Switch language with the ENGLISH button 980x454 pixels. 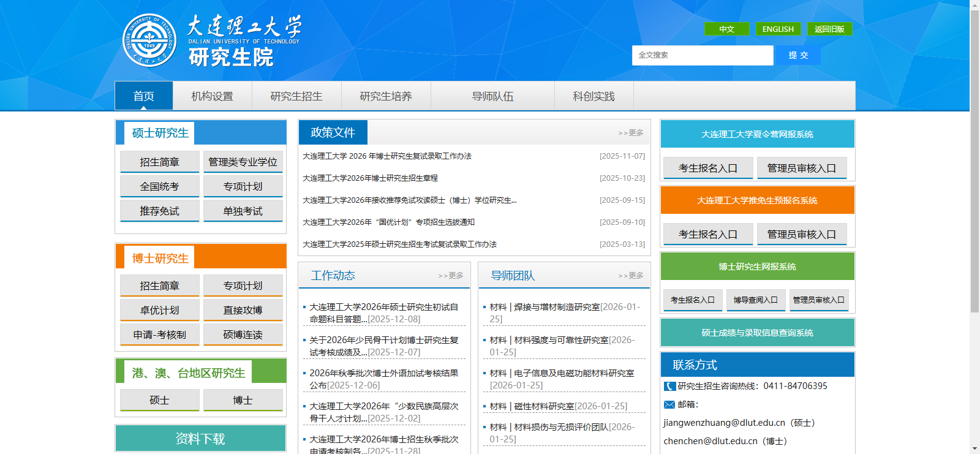(778, 29)
